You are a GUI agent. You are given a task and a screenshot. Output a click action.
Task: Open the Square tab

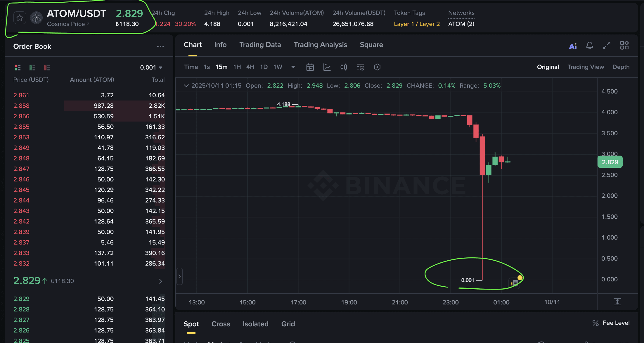371,45
